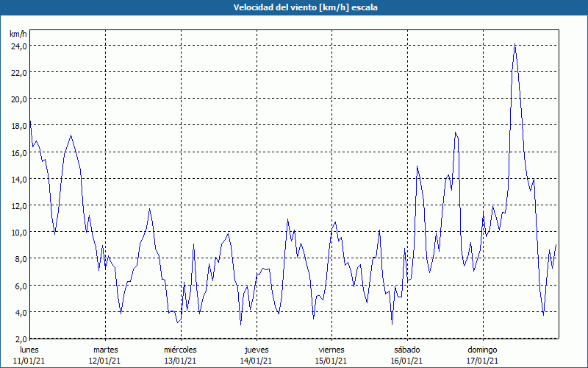Click the '6,0' y-axis value
588x368 pixels.
coord(21,286)
